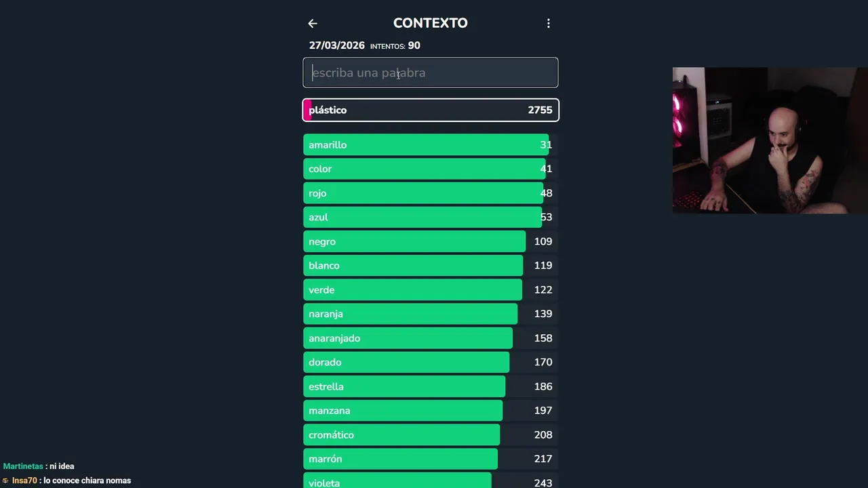The image size is (868, 488).
Task: Click the 'blanco' guess row
Action: click(x=431, y=266)
